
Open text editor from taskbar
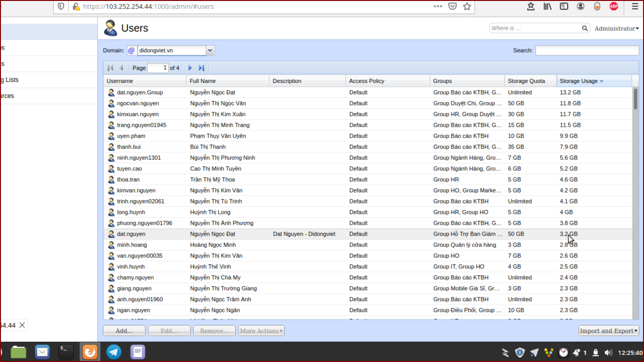[x=138, y=352]
